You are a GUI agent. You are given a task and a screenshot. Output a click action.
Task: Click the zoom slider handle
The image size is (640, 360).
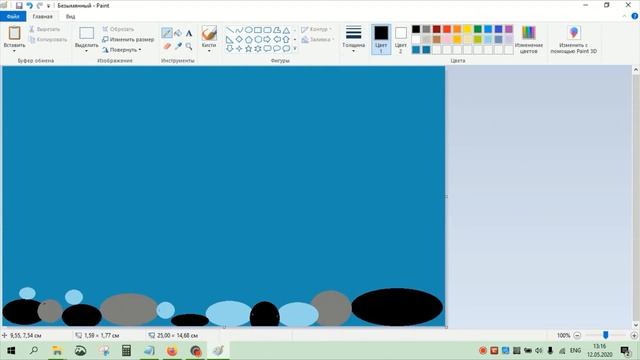pos(606,335)
